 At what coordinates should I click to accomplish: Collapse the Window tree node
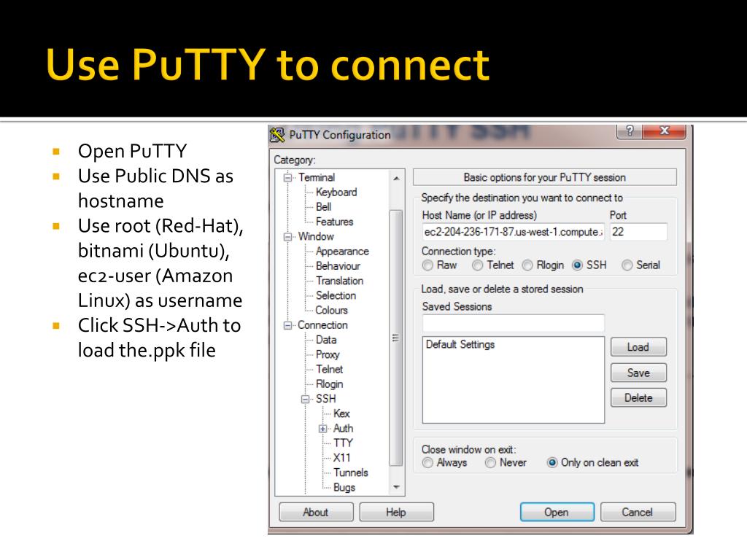[x=287, y=237]
